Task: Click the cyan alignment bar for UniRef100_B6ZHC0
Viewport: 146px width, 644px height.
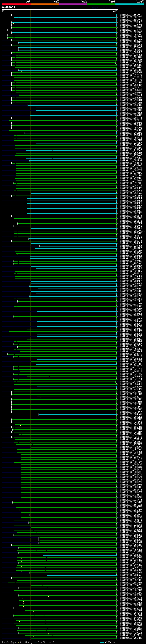Action: [64, 15]
